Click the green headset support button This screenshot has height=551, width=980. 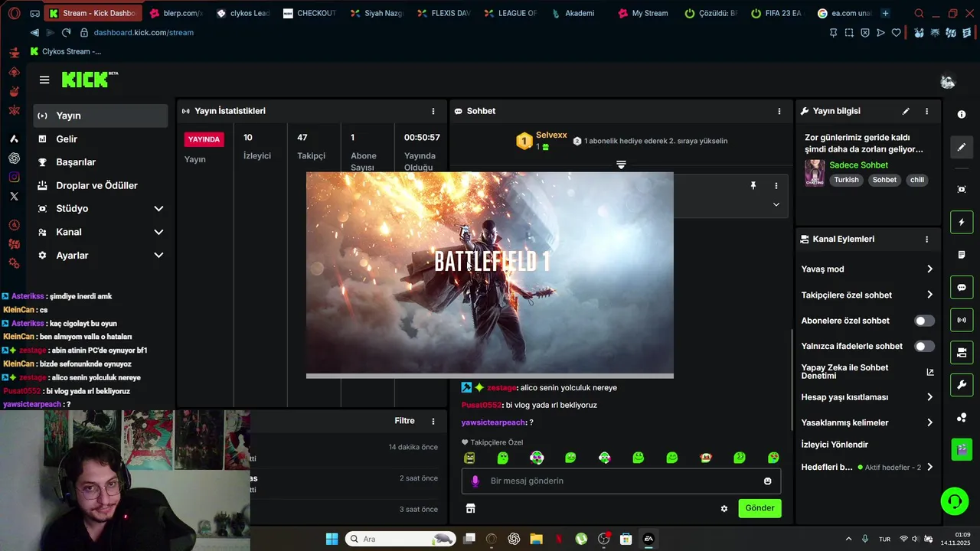[955, 502]
